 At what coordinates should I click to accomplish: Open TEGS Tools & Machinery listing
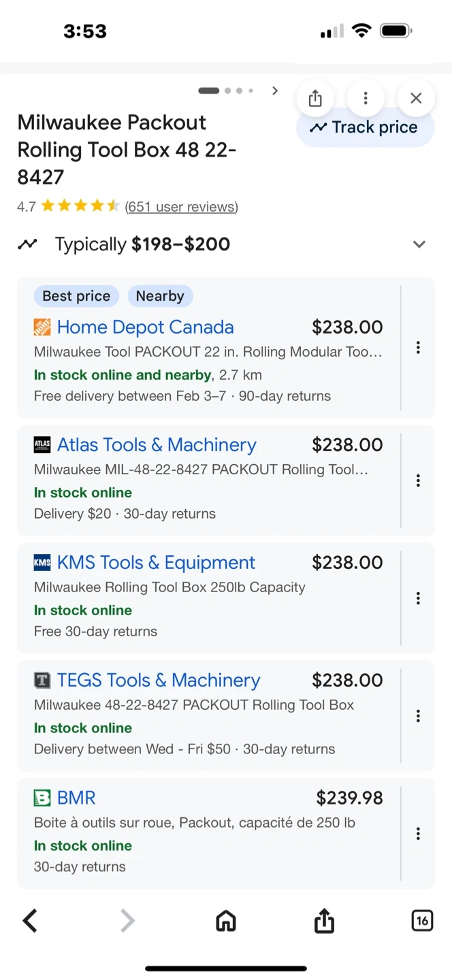(x=159, y=681)
